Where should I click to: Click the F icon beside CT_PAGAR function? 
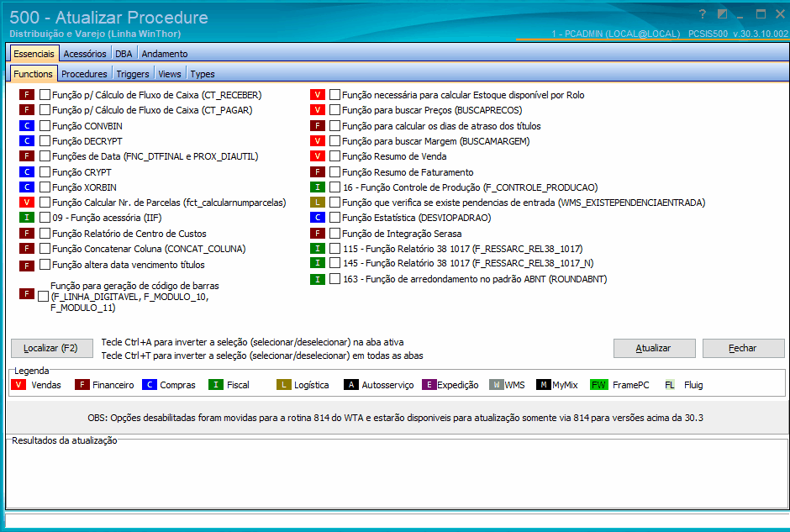pyautogui.click(x=27, y=110)
